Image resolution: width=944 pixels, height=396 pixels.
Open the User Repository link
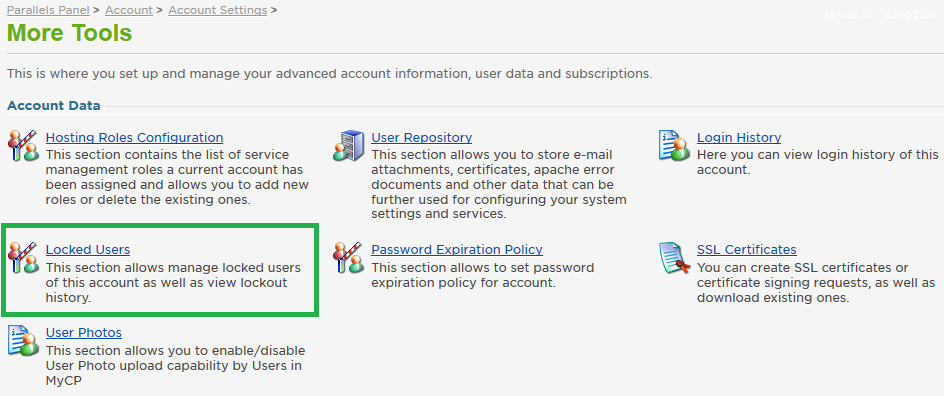tap(421, 137)
